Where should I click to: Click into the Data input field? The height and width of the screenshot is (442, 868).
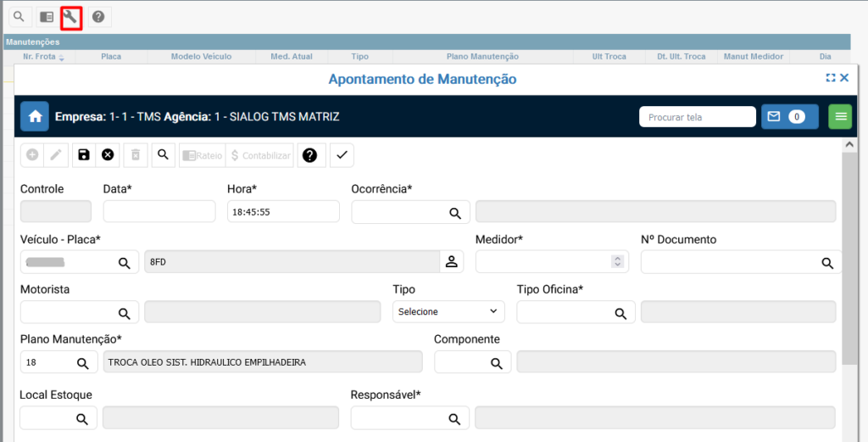159,212
